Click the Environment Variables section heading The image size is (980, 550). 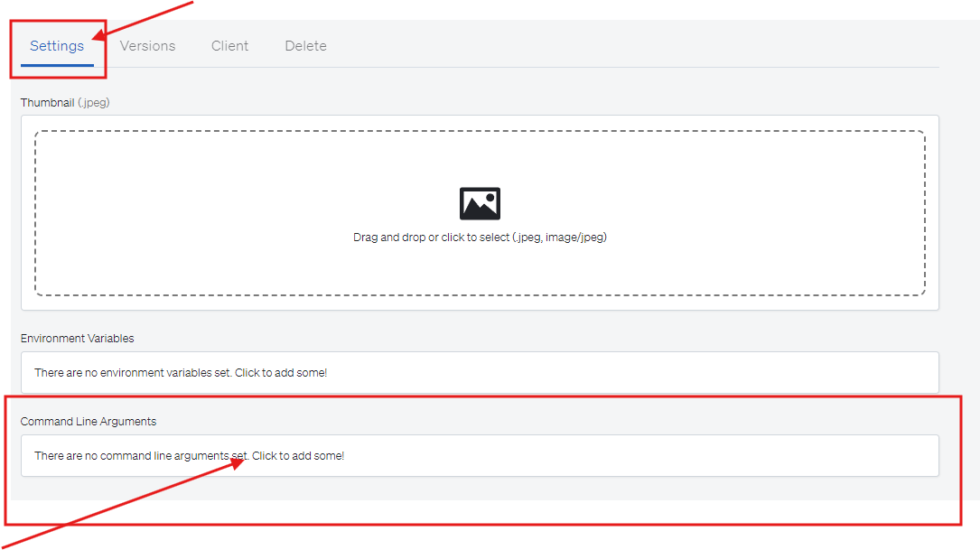coord(78,338)
